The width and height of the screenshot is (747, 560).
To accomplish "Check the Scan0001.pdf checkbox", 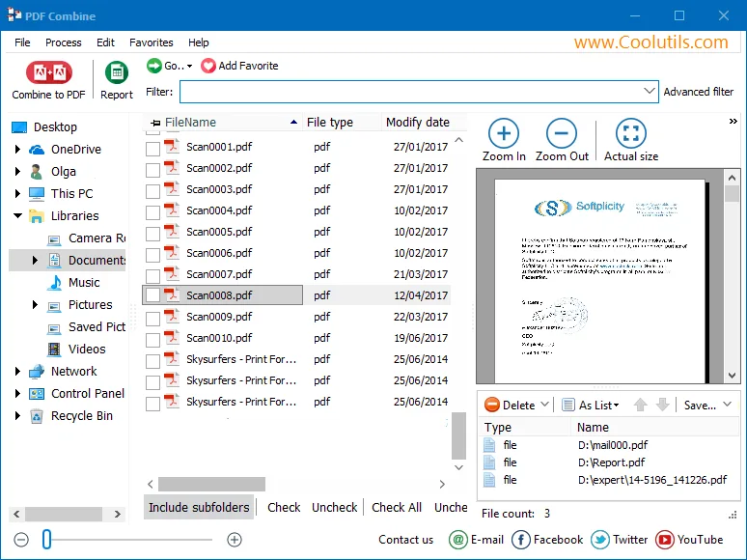I will tap(152, 148).
